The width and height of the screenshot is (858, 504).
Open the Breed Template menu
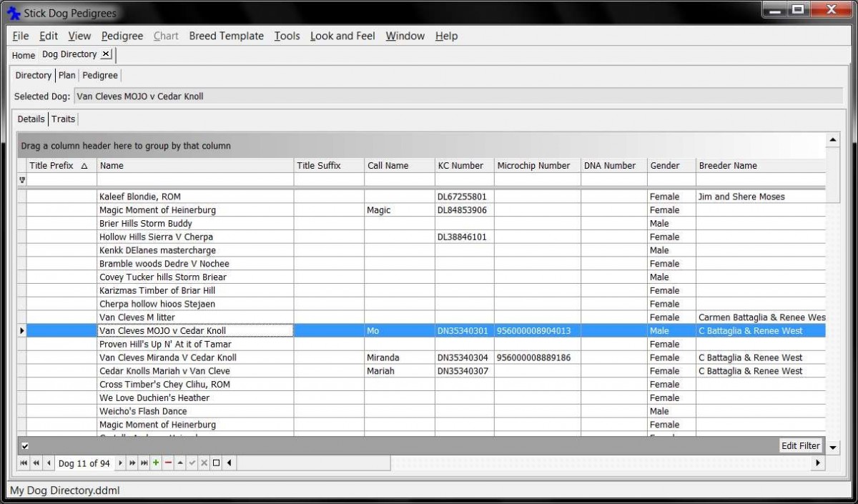pyautogui.click(x=226, y=36)
